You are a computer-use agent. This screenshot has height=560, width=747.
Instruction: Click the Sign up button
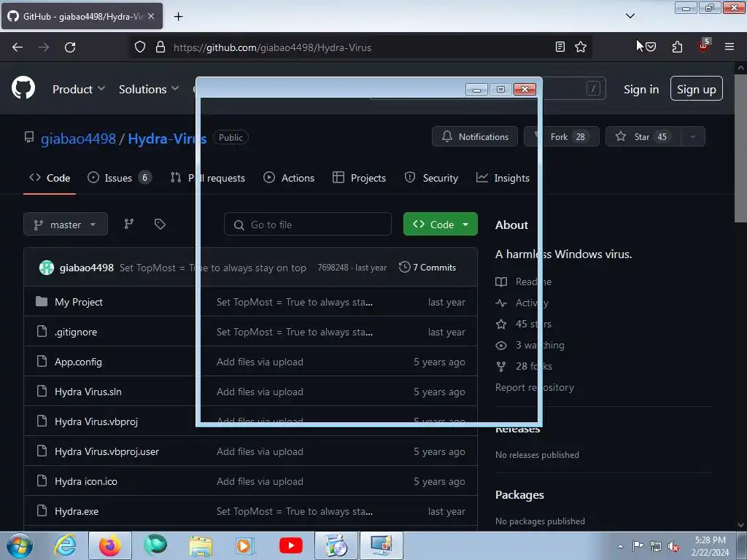pos(697,88)
